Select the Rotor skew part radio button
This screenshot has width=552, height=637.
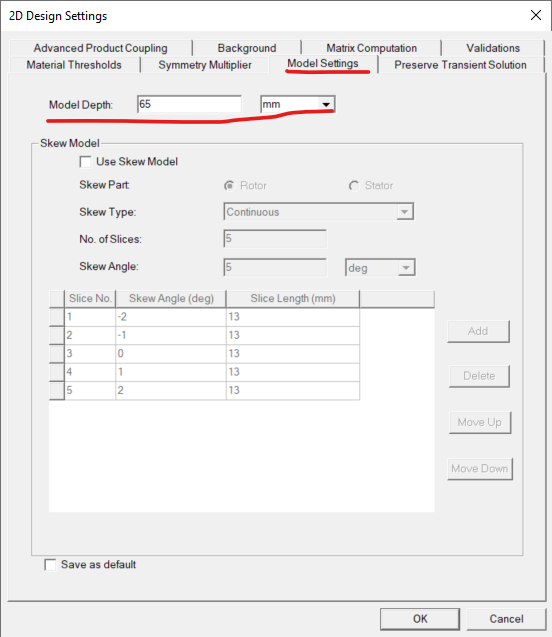coord(229,186)
